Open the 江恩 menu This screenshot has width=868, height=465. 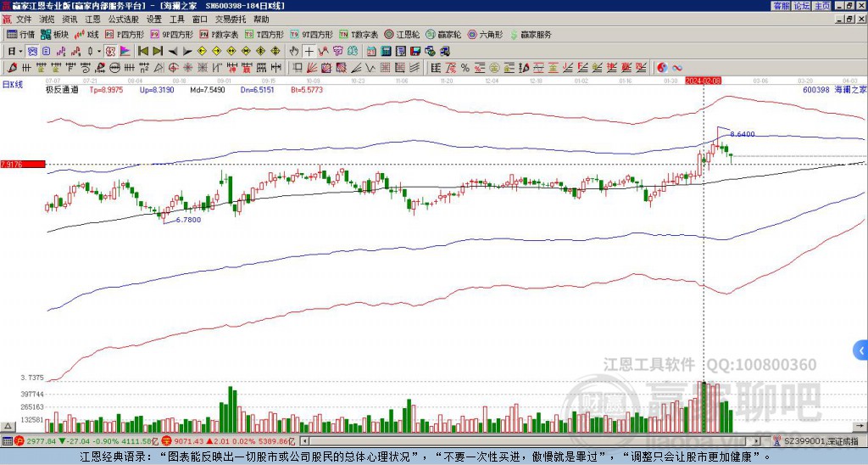click(92, 19)
